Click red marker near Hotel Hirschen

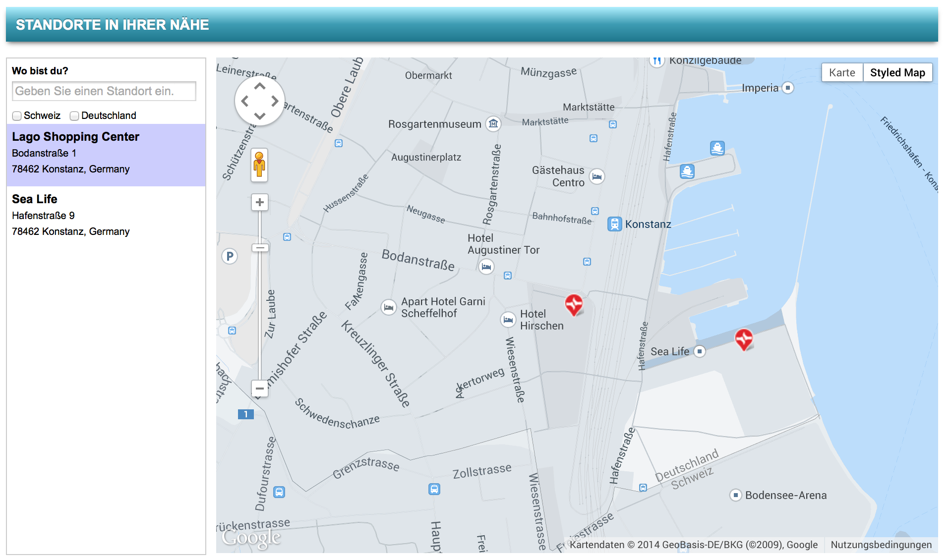pos(574,304)
